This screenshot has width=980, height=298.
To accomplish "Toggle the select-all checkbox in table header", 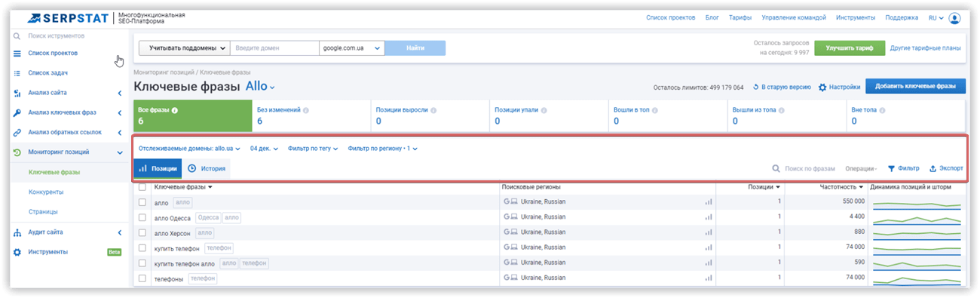I will (142, 186).
